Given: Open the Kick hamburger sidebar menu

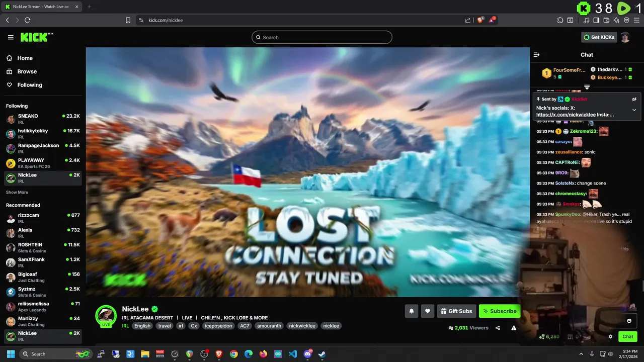Looking at the screenshot, I should point(11,37).
